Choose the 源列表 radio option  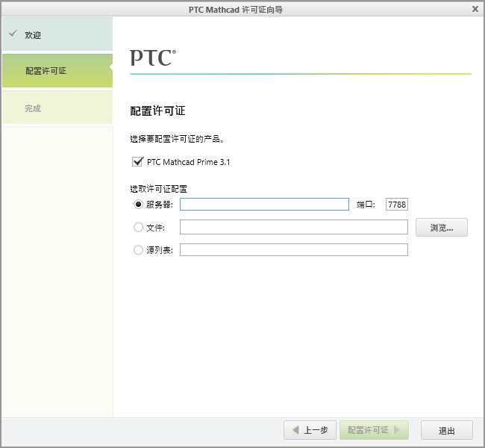pyautogui.click(x=138, y=250)
